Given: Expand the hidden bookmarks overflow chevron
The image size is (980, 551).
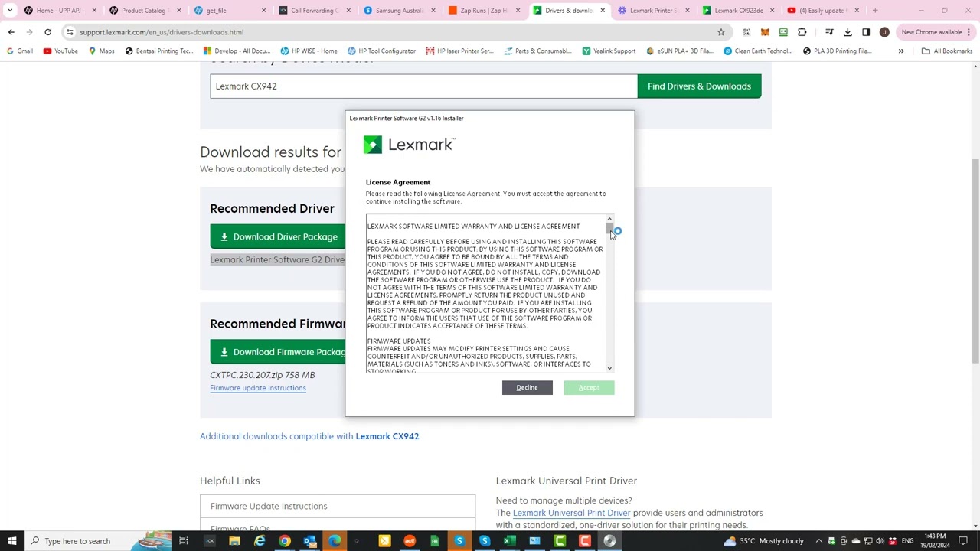Looking at the screenshot, I should (x=901, y=51).
